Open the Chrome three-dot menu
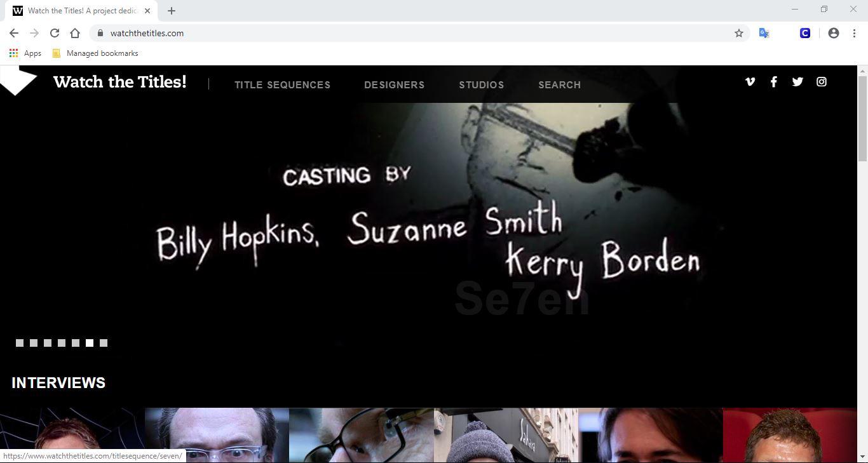The image size is (868, 463). point(854,33)
